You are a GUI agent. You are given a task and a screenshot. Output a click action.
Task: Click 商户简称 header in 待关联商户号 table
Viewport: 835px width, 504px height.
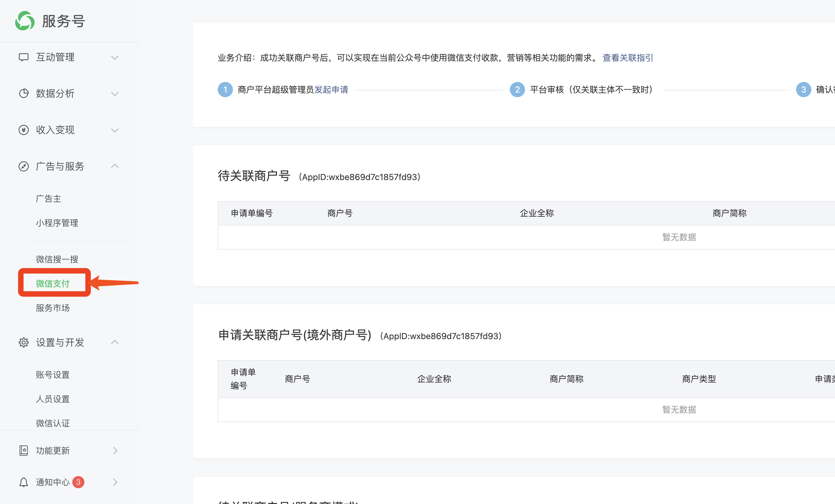click(x=730, y=213)
